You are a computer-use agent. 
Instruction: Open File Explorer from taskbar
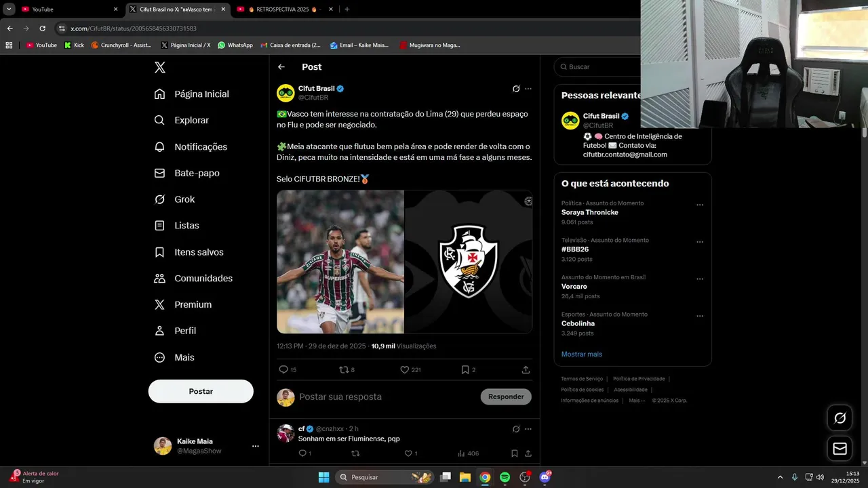tap(465, 477)
